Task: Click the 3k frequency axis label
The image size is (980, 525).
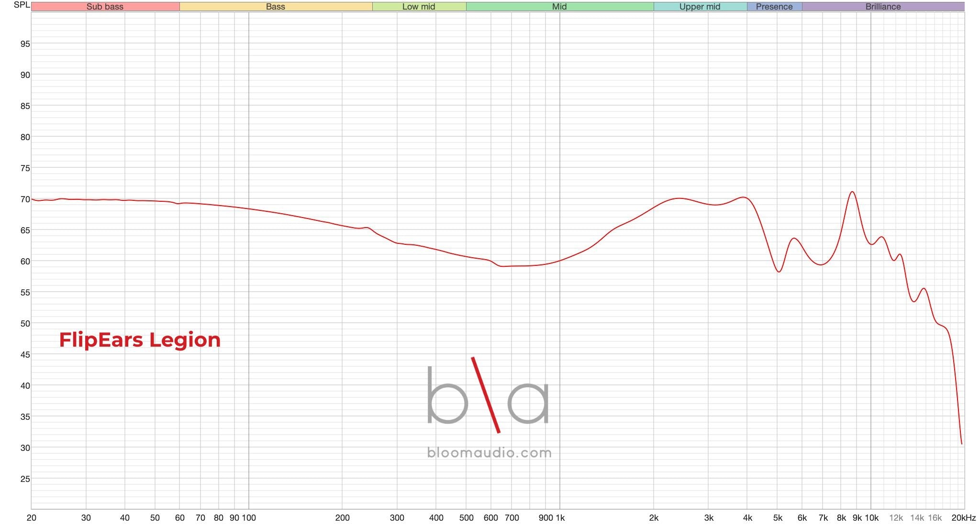Action: click(x=709, y=518)
